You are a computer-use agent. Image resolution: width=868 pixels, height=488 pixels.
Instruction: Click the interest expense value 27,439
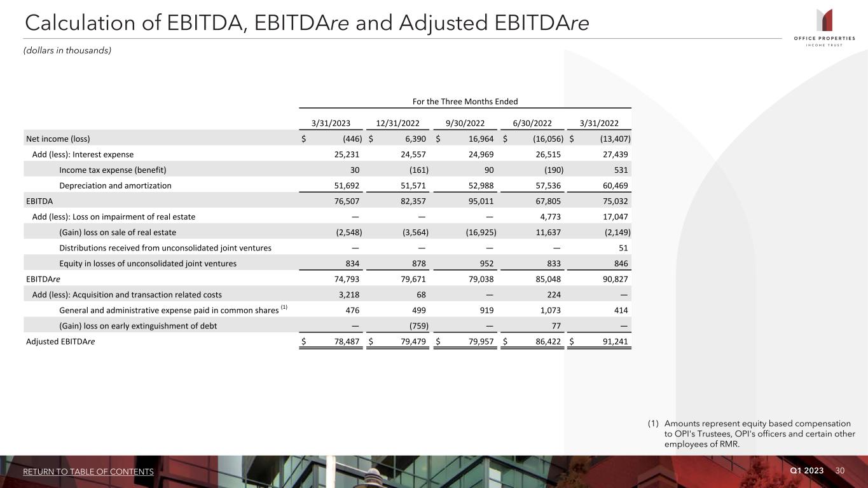(x=614, y=154)
